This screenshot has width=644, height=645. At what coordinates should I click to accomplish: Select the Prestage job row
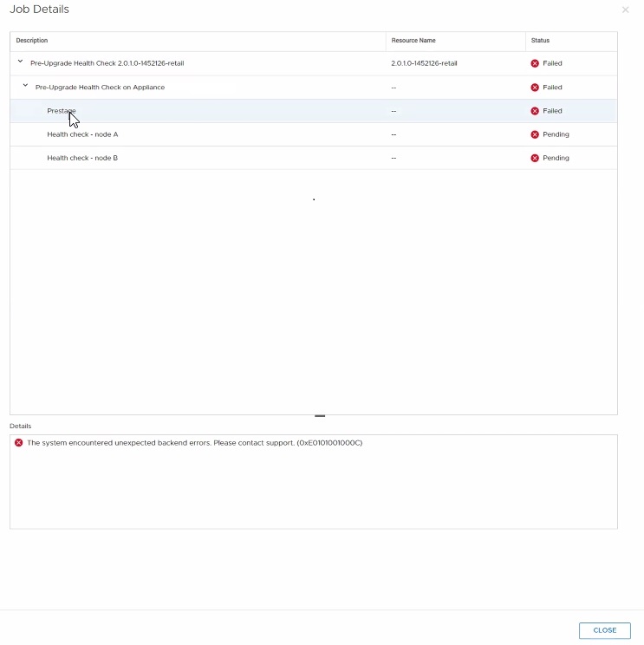(62, 111)
